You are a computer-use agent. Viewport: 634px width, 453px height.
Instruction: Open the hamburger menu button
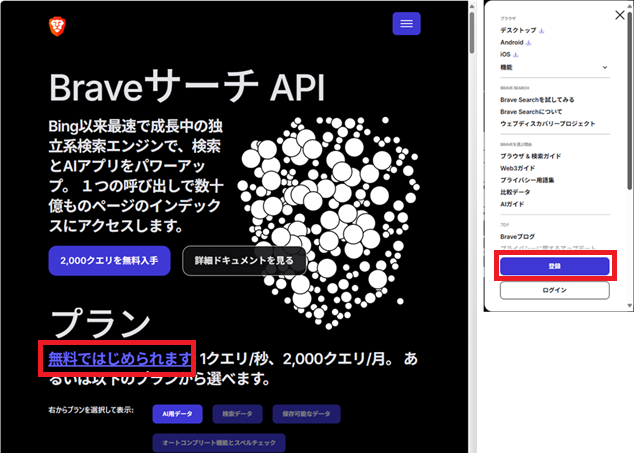[406, 23]
